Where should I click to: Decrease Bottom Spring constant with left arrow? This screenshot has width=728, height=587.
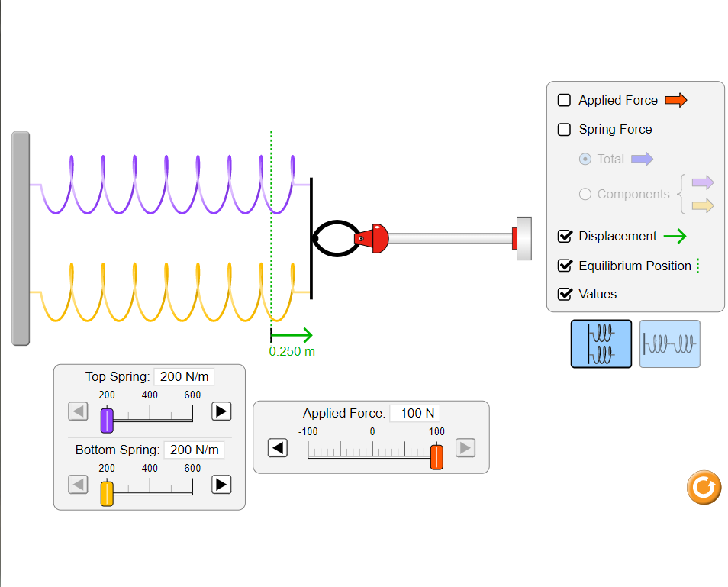coord(78,485)
